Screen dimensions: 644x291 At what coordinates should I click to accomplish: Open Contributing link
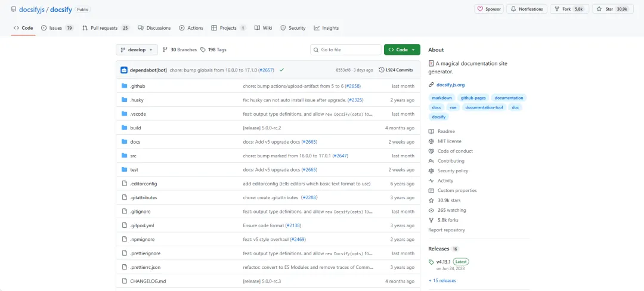(x=451, y=161)
